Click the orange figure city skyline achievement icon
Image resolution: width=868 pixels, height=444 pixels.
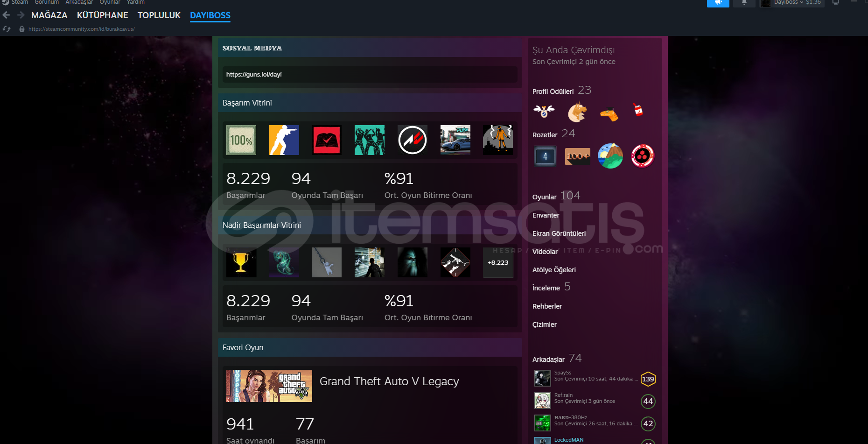tap(498, 140)
